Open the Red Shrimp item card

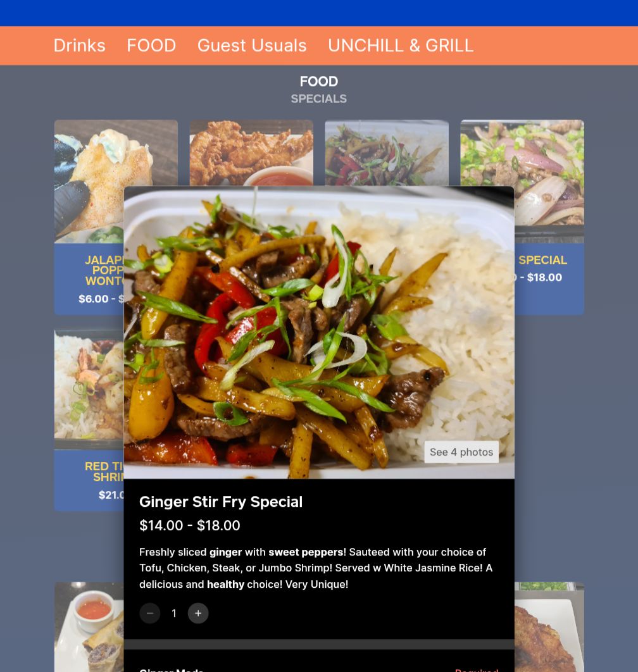(x=89, y=420)
